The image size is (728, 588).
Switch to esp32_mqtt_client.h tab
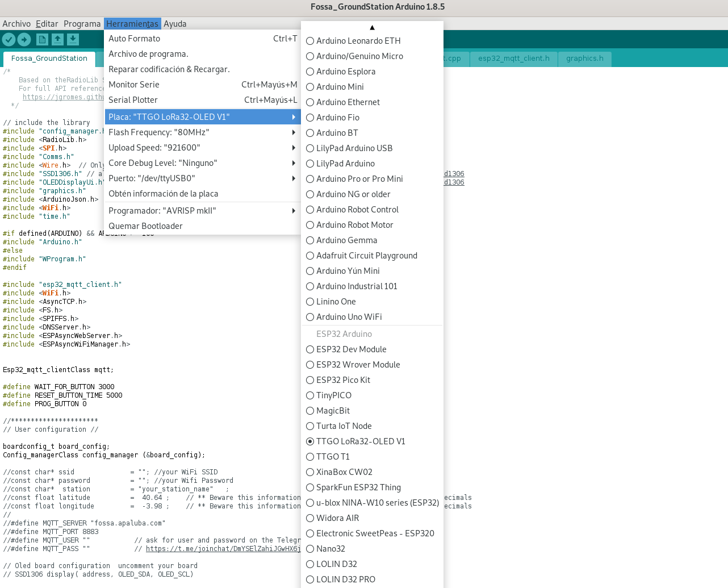(x=514, y=59)
